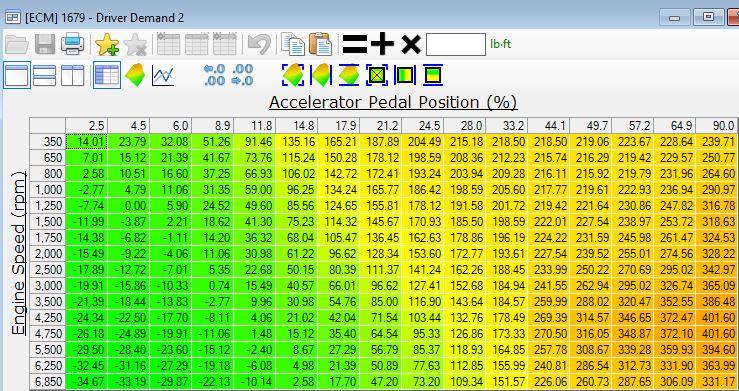Select the cell with value 365.09
The height and width of the screenshot is (391, 739).
(718, 285)
